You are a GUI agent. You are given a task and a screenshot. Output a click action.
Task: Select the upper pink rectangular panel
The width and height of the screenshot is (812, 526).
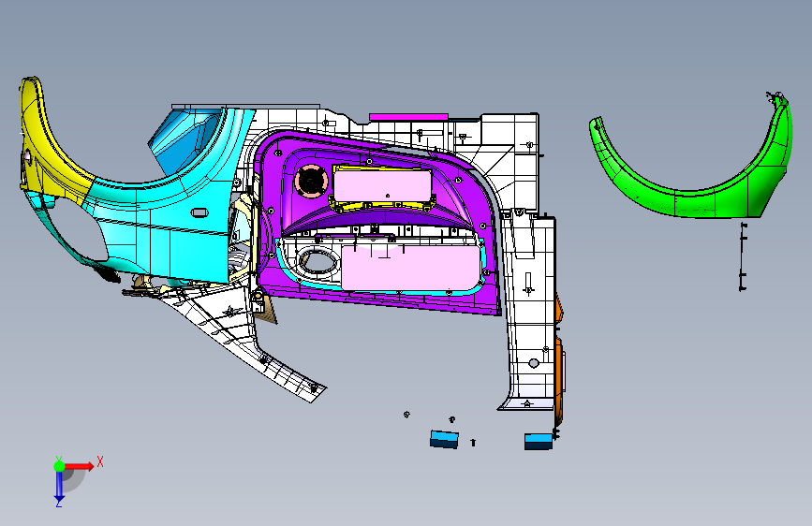(x=383, y=185)
